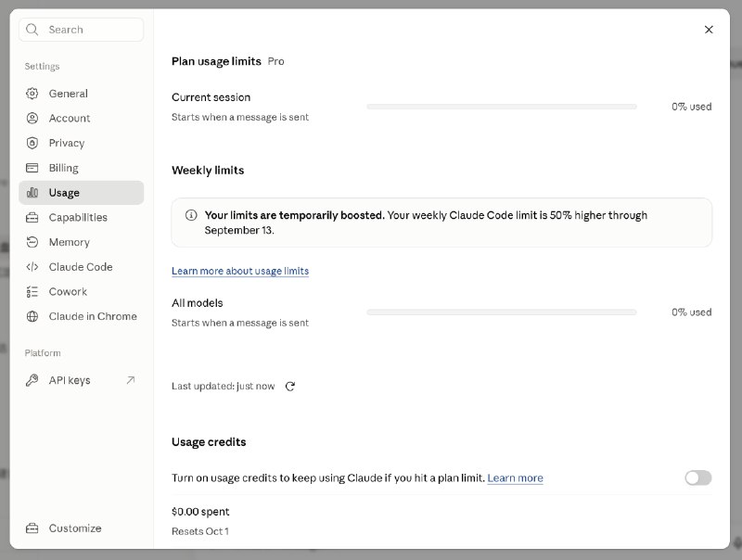Click the Cowork checklist icon
The image size is (742, 560).
(32, 291)
